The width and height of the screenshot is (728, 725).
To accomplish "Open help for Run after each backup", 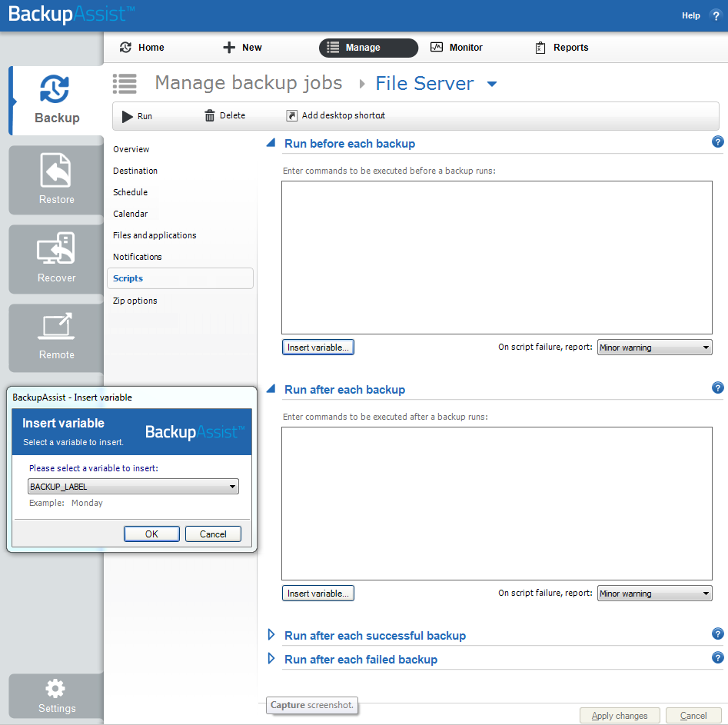I will click(x=717, y=387).
